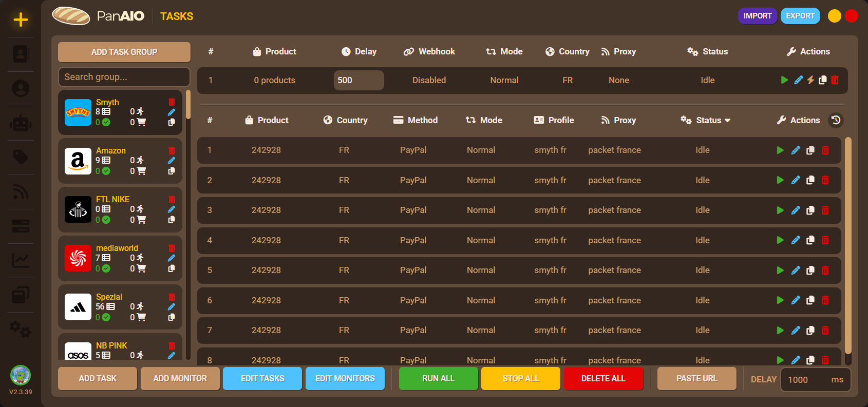This screenshot has height=407, width=868.
Task: Click the yellow plus icon in sidebar
Action: [21, 20]
